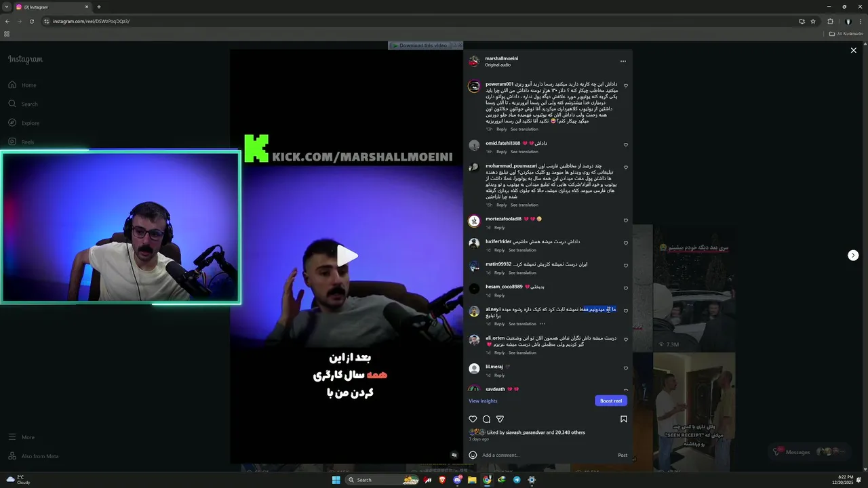Image resolution: width=868 pixels, height=488 pixels.
Task: Open hesam_coco8989 profile from comment
Action: 504,287
